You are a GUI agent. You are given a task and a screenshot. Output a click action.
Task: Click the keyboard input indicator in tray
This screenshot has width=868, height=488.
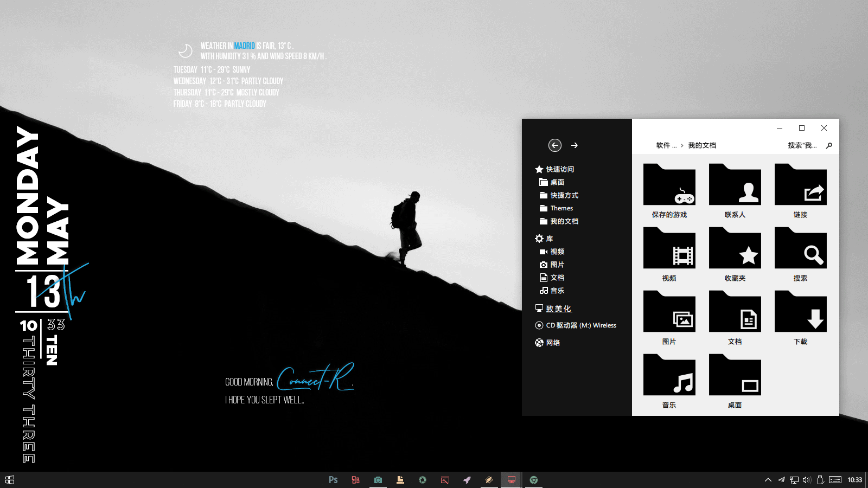(x=835, y=480)
